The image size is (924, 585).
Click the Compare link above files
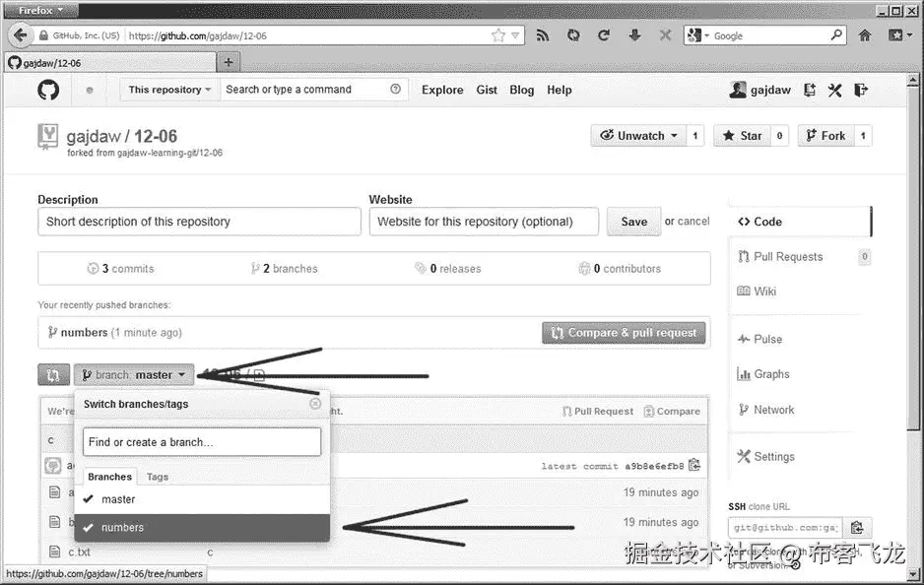672,412
